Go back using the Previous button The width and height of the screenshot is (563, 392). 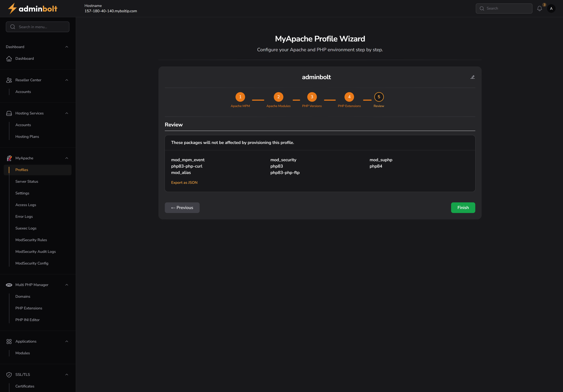pos(182,208)
